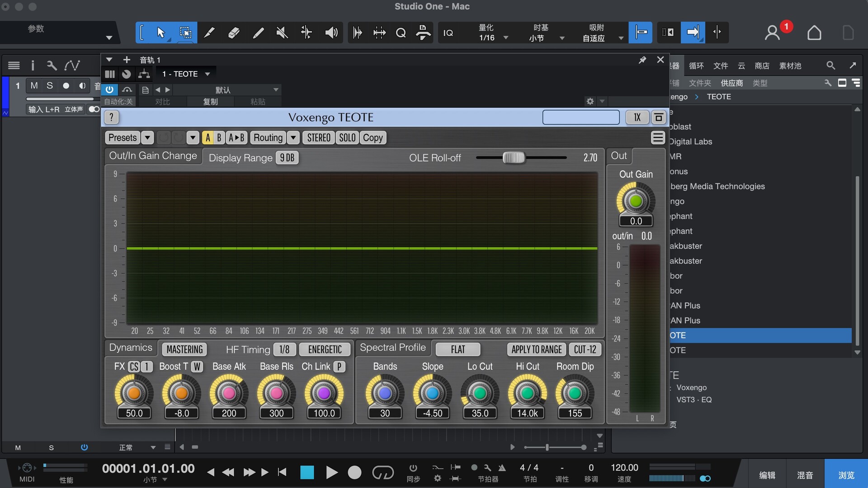868x488 pixels.
Task: Switch to the 混音 mix tab
Action: tap(805, 475)
